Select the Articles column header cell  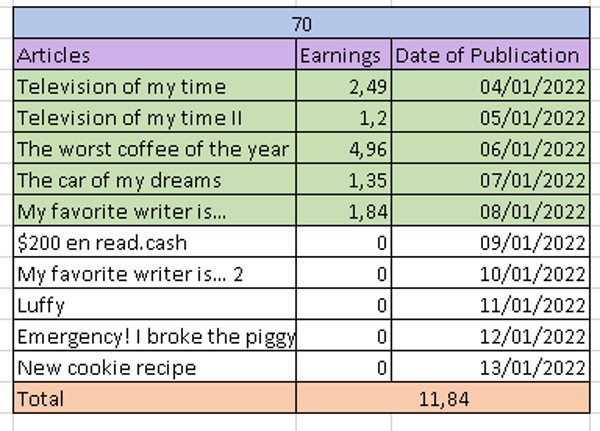pos(155,54)
